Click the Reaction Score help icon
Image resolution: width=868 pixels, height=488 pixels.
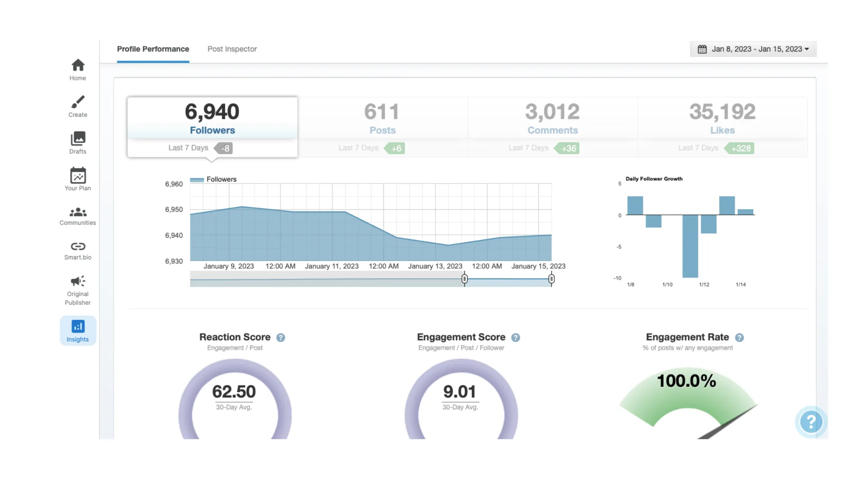tap(281, 338)
